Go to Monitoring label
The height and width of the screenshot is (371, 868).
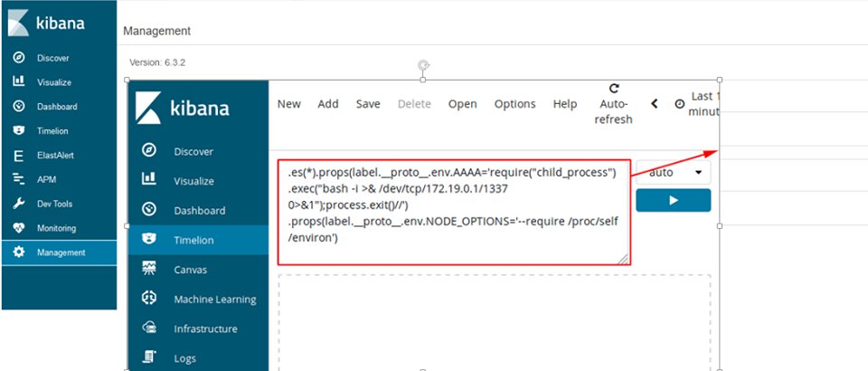[56, 228]
